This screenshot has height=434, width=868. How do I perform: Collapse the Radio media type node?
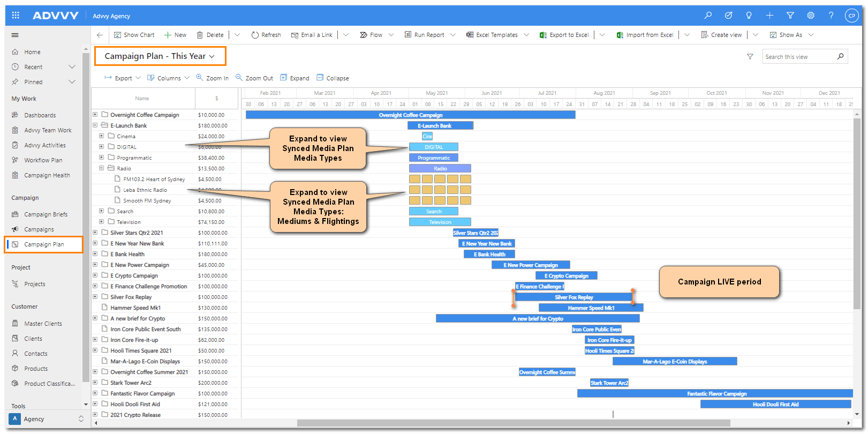coord(101,168)
